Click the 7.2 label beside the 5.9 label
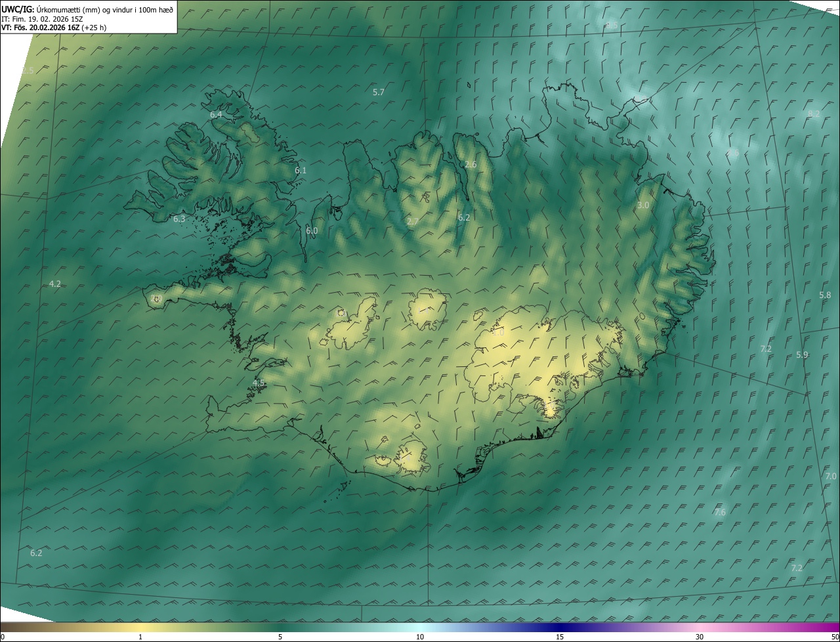This screenshot has width=840, height=642. tap(766, 349)
